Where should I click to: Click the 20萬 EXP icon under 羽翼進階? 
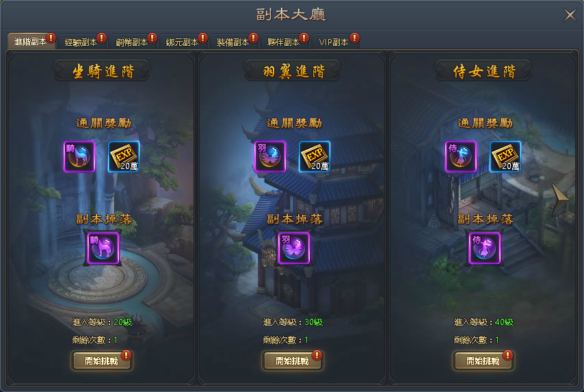pos(315,157)
